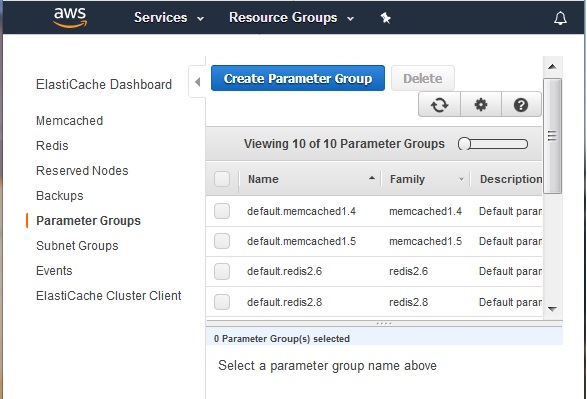Click the scroll down arrow
587x399 pixels.
[552, 309]
